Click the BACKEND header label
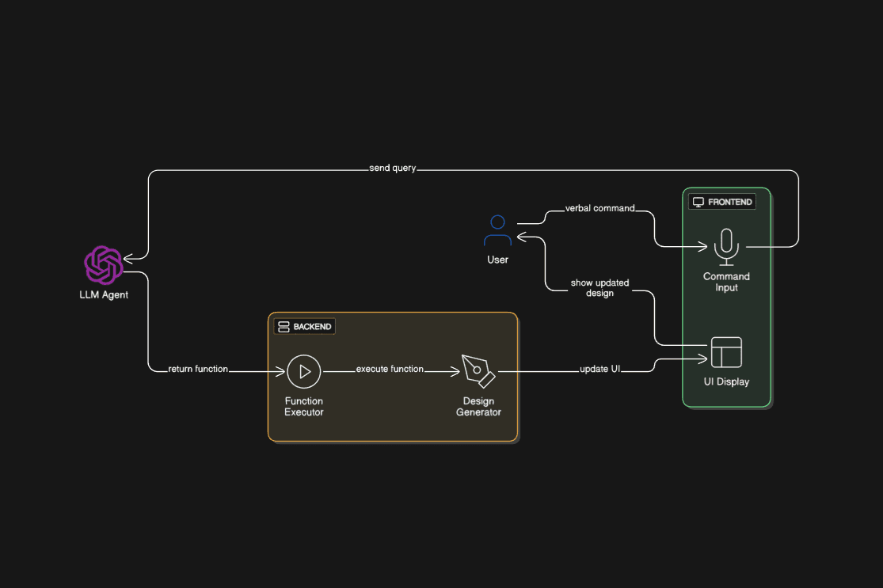This screenshot has width=883, height=588. (x=311, y=326)
